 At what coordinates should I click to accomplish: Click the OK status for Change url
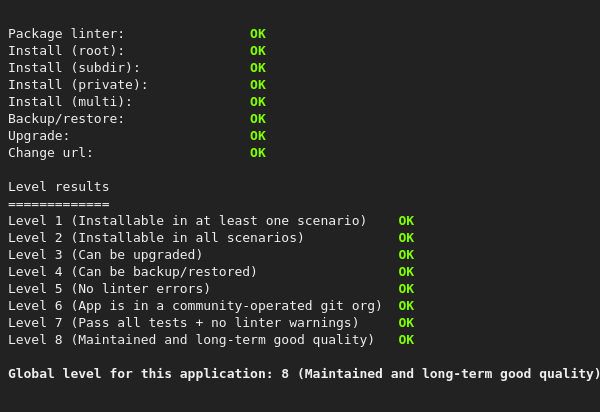click(258, 153)
